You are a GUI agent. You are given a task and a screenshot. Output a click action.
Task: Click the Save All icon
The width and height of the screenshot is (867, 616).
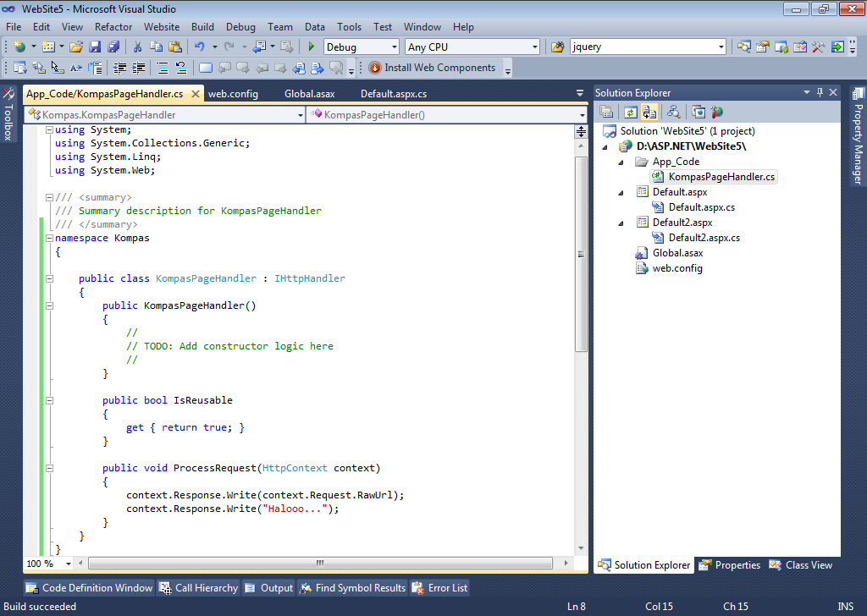113,47
